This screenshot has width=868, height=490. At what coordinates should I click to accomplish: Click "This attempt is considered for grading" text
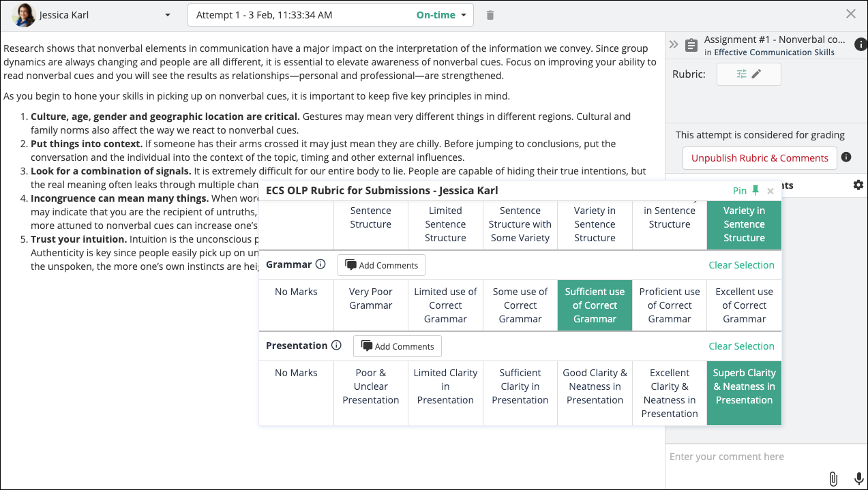pyautogui.click(x=760, y=135)
